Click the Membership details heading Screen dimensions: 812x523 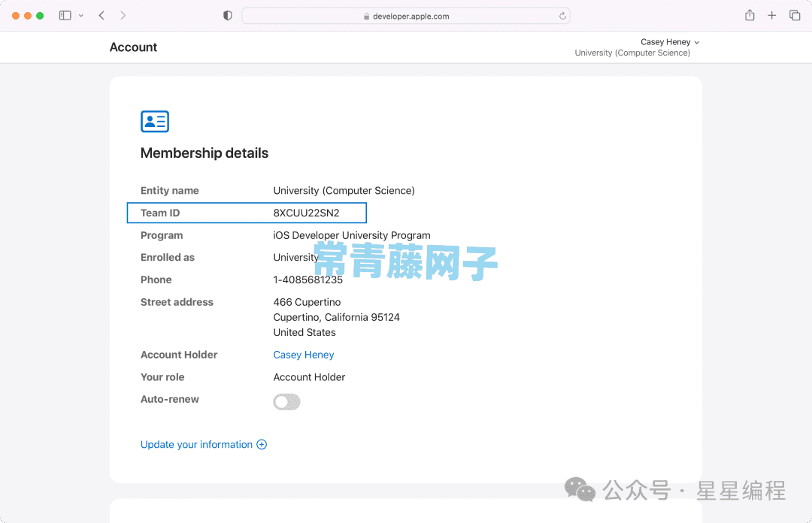(204, 153)
